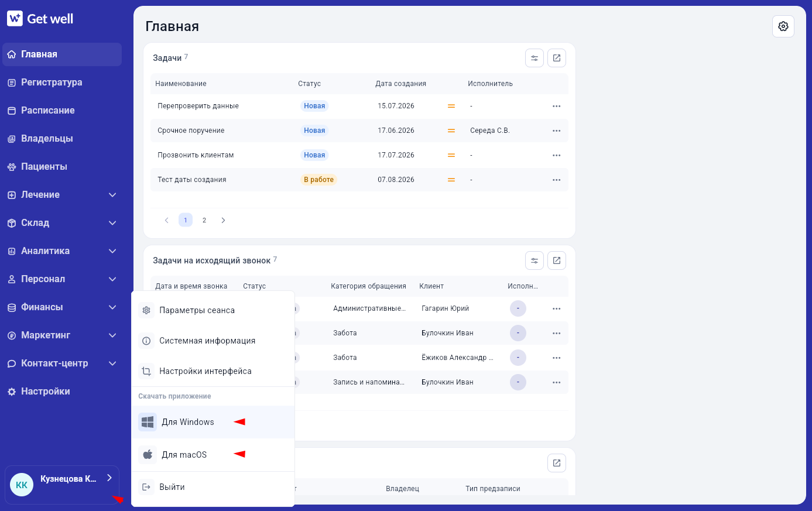Go to page 2 of tasks

coord(204,220)
